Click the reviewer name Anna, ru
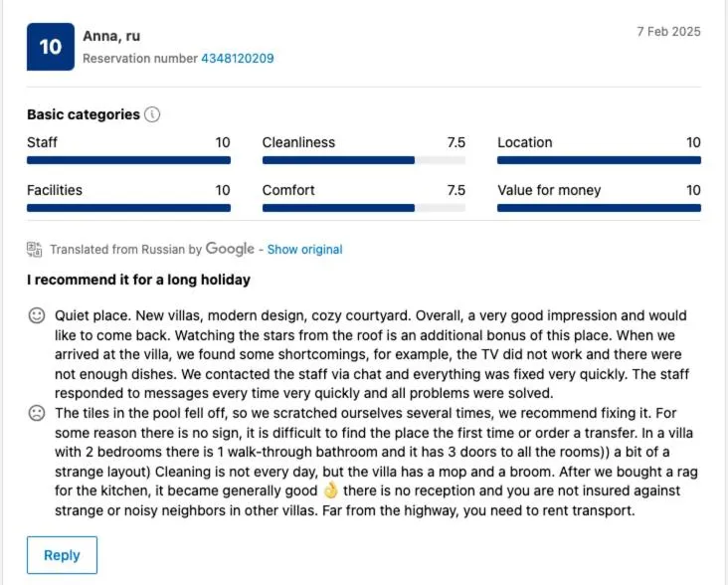Viewport: 728px width, 585px height. coord(111,37)
